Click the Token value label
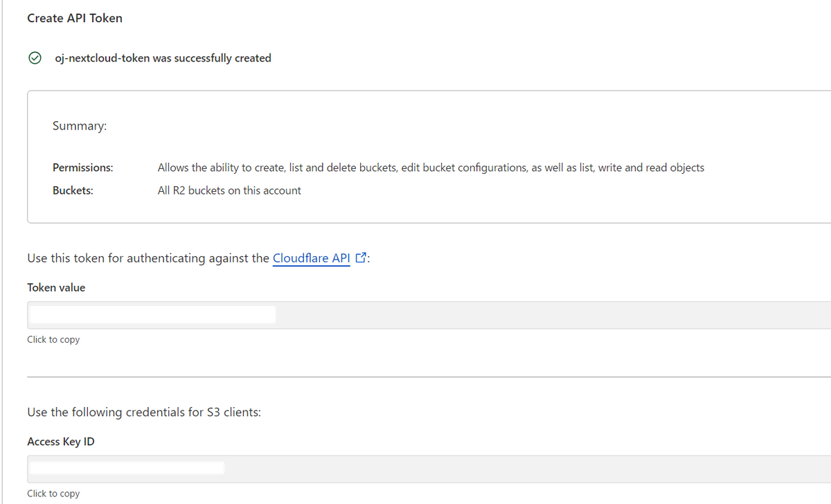The height and width of the screenshot is (504, 831). [x=56, y=287]
